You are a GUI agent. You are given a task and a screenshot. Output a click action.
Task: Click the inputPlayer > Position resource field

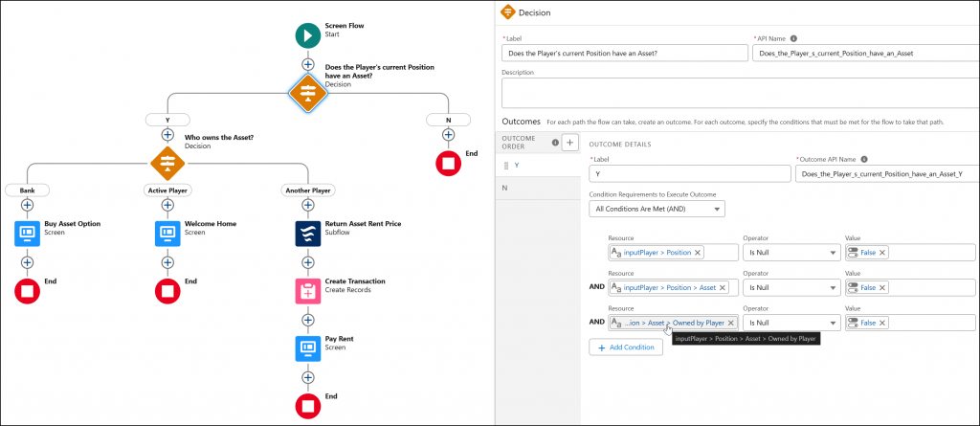coord(673,253)
